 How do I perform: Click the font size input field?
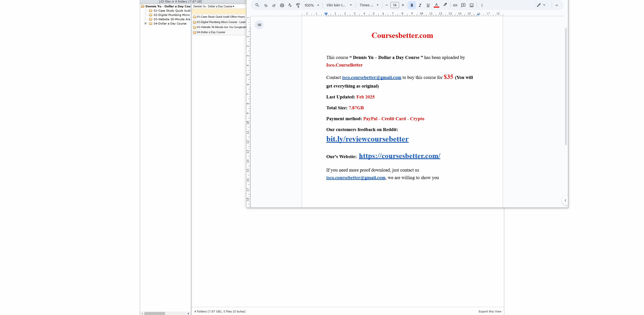pyautogui.click(x=395, y=5)
